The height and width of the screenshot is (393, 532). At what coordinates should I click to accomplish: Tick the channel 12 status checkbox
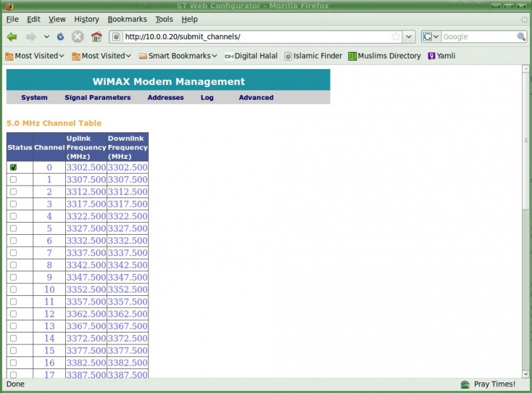click(x=13, y=314)
